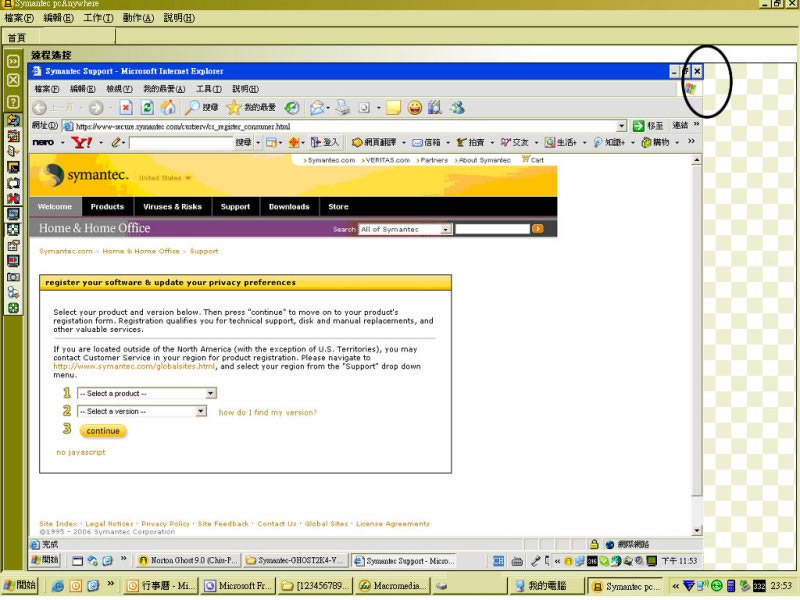This screenshot has width=800, height=600.
Task: Go to the IE Home page icon
Action: pos(168,108)
